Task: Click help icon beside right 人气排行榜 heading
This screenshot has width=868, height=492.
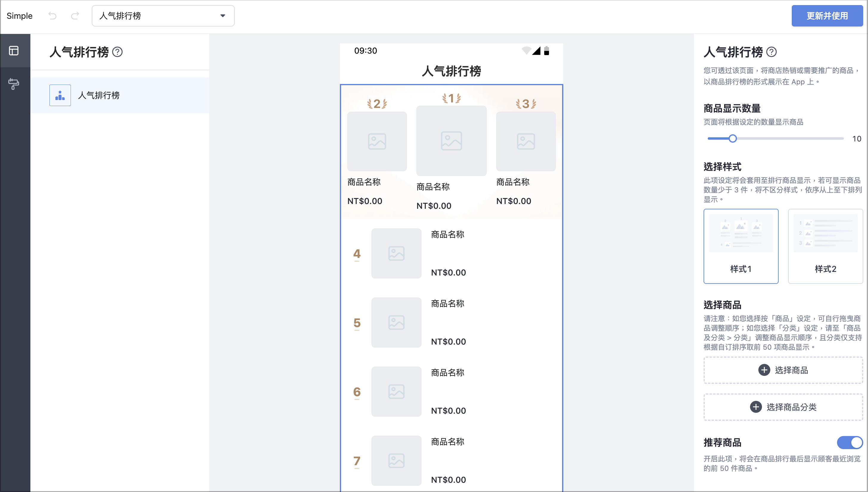Action: [x=771, y=52]
